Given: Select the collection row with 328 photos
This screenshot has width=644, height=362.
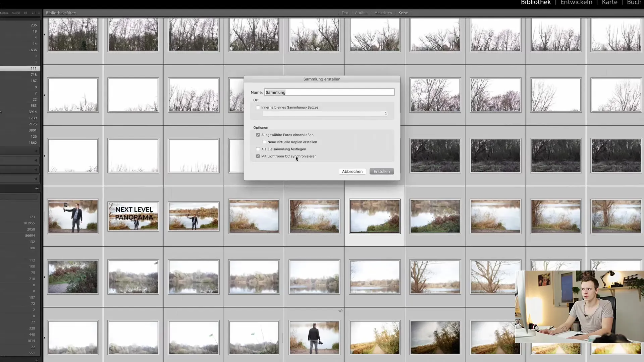Looking at the screenshot, I should [x=20, y=328].
